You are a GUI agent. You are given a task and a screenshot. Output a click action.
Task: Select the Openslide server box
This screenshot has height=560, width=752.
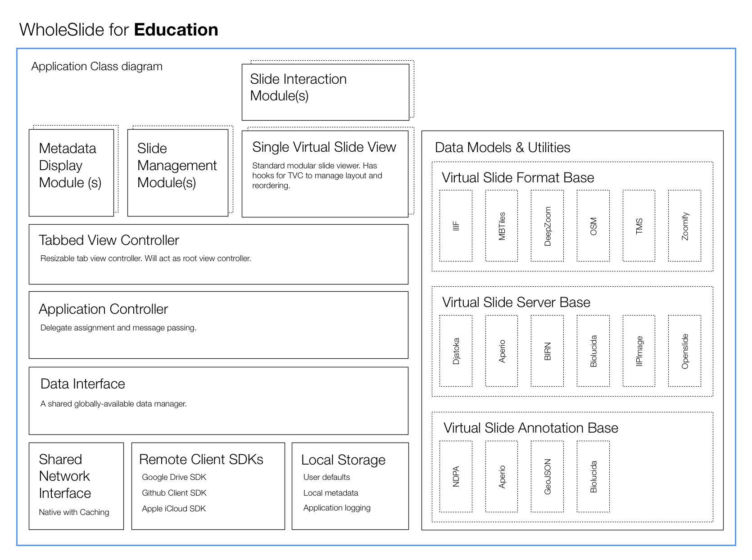(684, 351)
